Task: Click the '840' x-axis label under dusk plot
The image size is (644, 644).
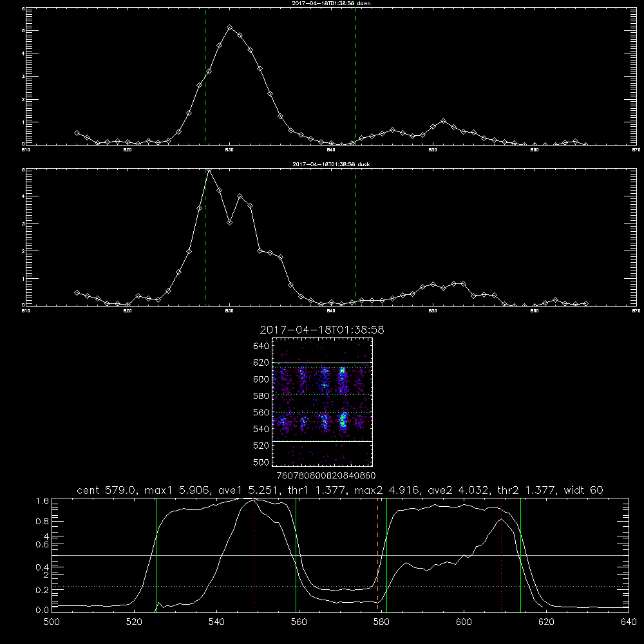Action: point(331,311)
